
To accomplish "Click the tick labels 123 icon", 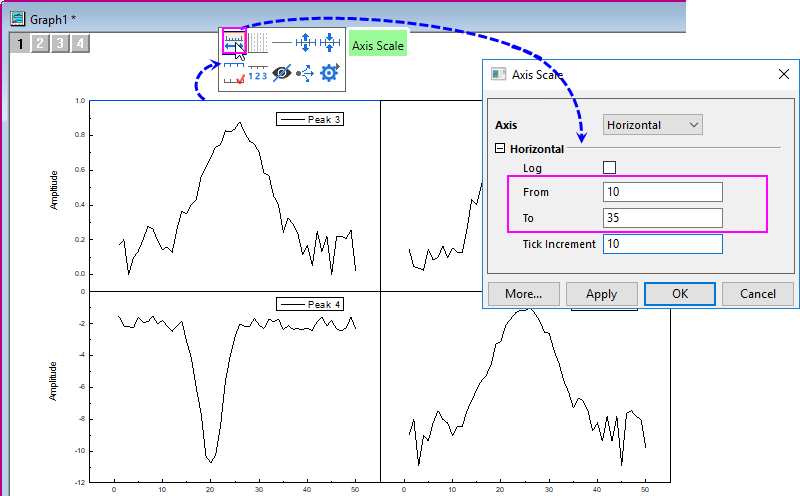I will (x=258, y=73).
